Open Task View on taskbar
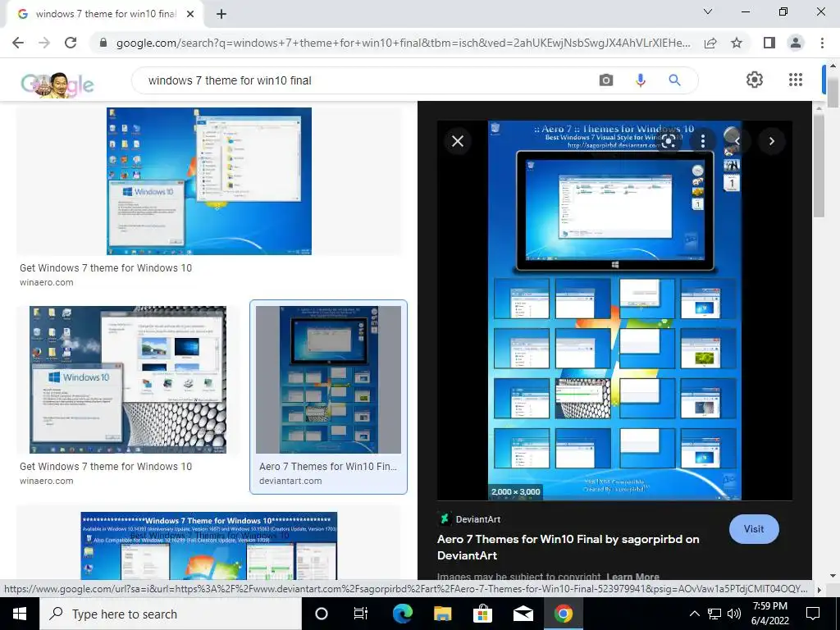Screen dimensions: 840x630 pyautogui.click(x=361, y=614)
